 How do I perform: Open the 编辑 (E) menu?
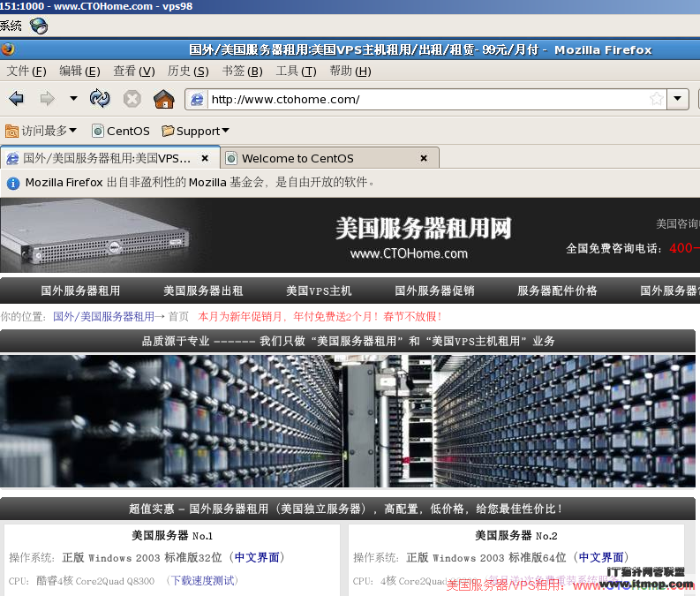[80, 71]
